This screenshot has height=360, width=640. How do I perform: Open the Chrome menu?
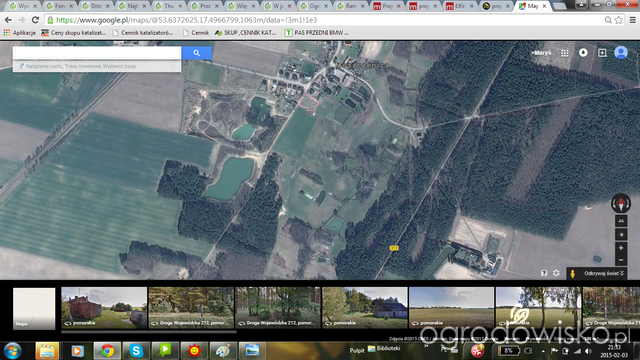(x=633, y=20)
